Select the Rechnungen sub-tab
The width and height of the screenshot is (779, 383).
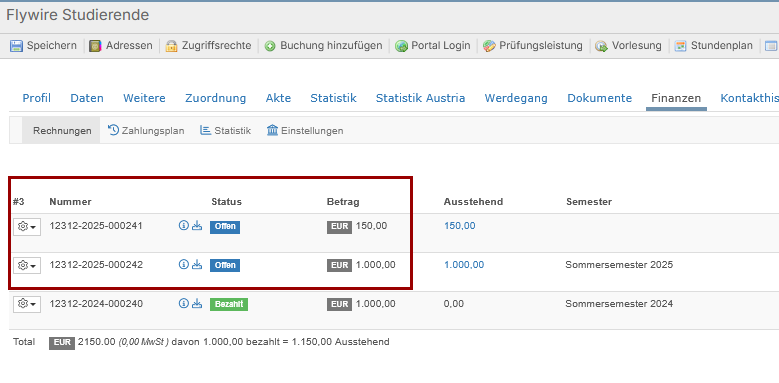coord(62,131)
